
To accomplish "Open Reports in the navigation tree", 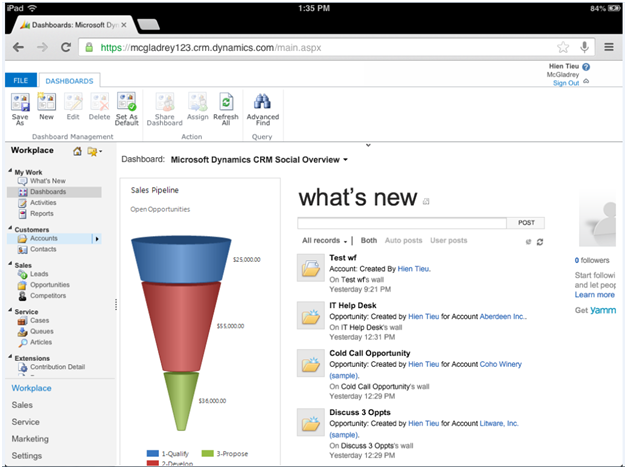I will point(42,214).
